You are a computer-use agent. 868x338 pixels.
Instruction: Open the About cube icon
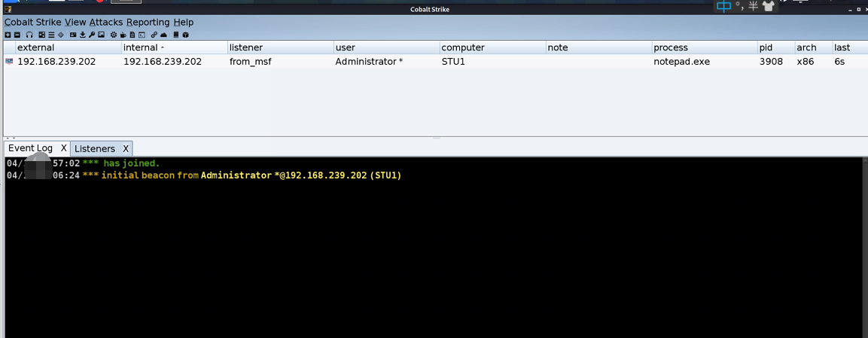186,35
